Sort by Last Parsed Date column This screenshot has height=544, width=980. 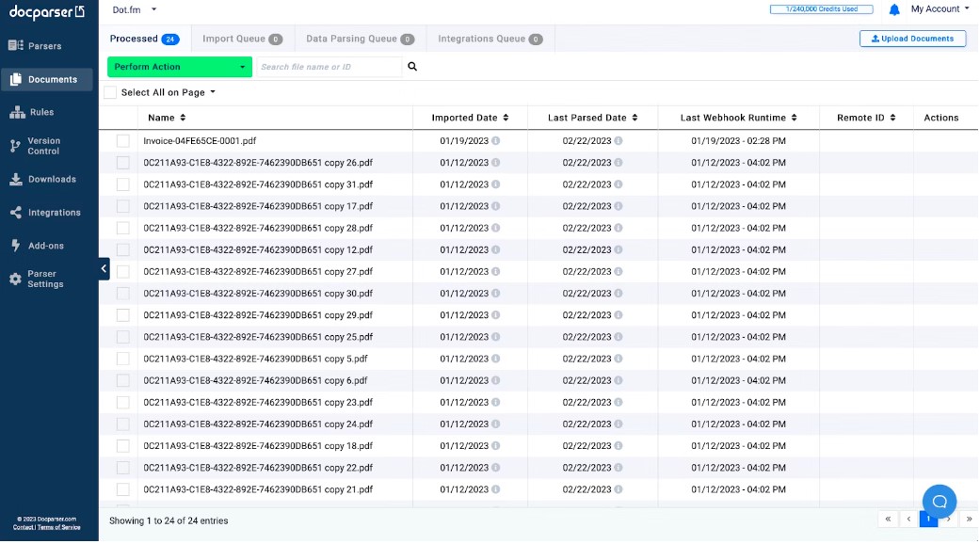tap(635, 118)
